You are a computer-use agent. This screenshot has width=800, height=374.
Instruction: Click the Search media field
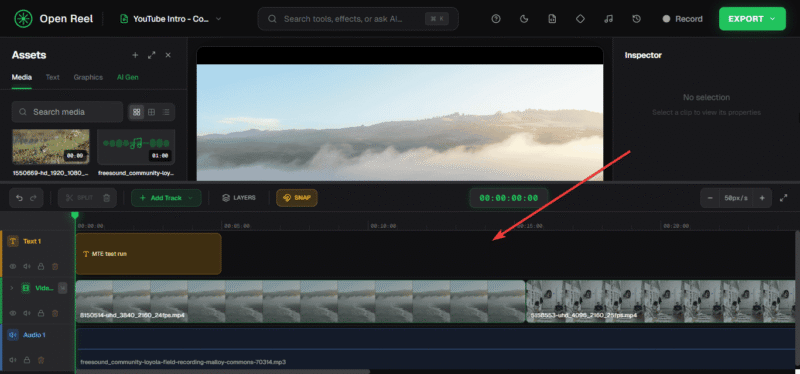[x=67, y=112]
